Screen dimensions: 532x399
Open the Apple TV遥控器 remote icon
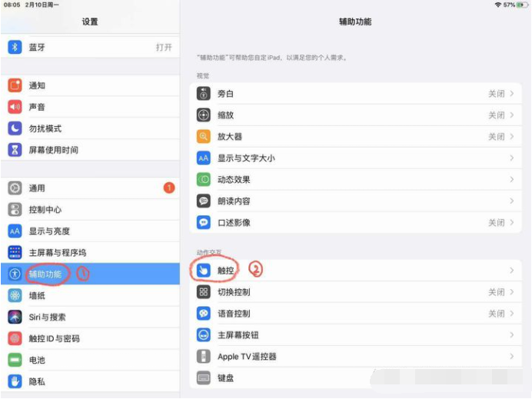point(204,356)
